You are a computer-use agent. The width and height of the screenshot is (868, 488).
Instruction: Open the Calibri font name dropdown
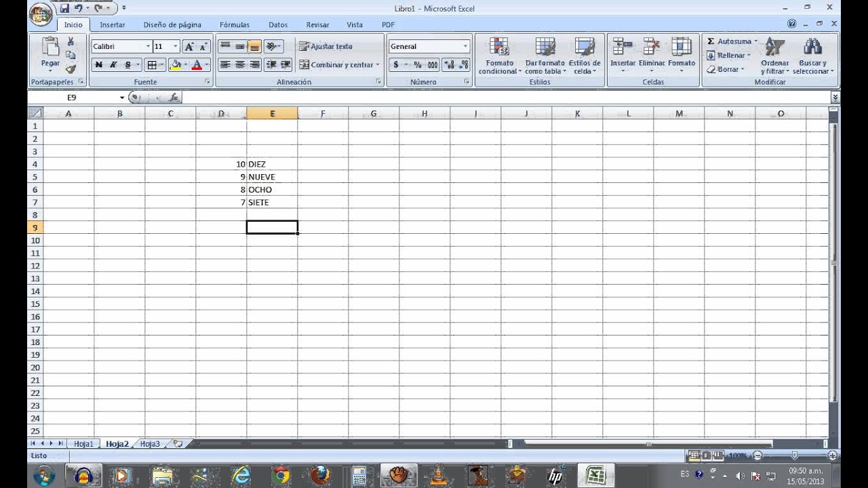point(148,46)
